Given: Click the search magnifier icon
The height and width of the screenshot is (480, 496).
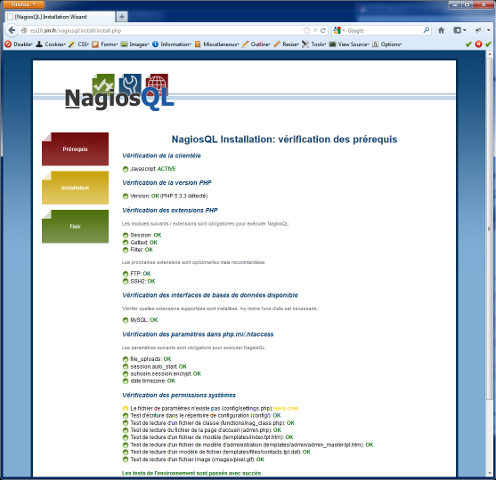Looking at the screenshot, I should 426,30.
